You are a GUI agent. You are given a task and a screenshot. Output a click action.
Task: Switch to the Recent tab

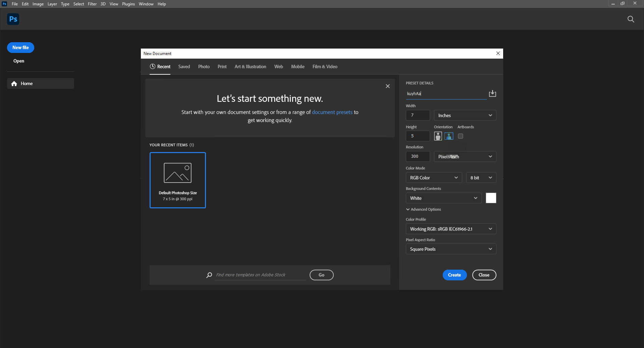pyautogui.click(x=160, y=67)
